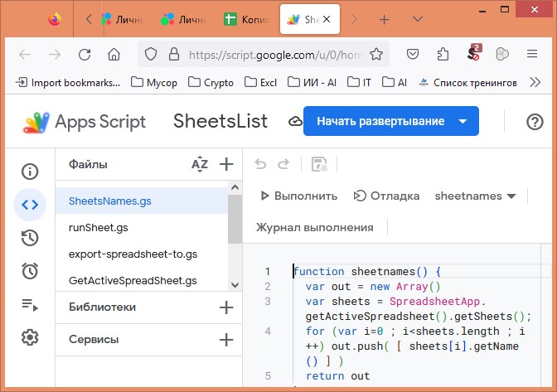This screenshot has width=557, height=392.
Task: Open Executions list icon in sidebar
Action: point(30,304)
